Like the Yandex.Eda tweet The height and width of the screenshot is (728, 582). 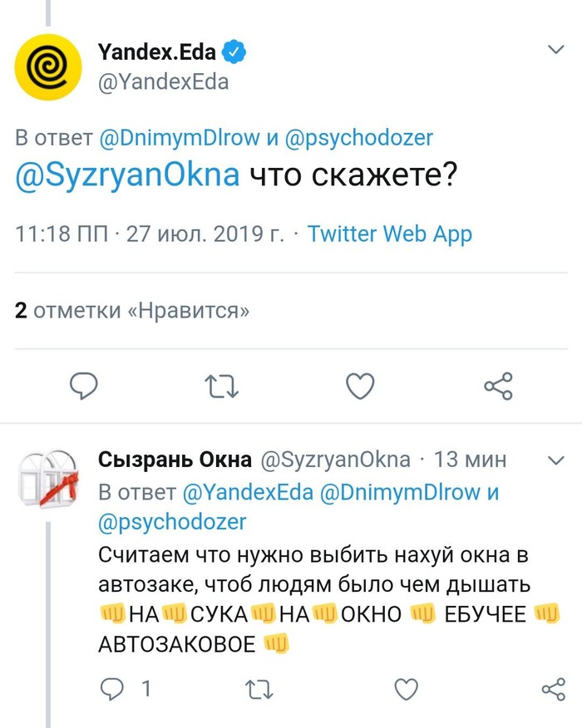[x=360, y=386]
